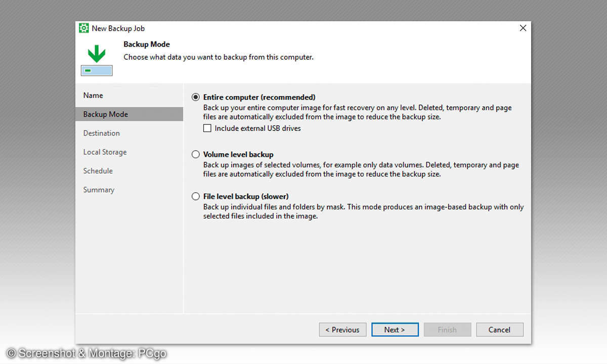Click the greyed-out Finish button
607x364 pixels.
click(x=447, y=330)
